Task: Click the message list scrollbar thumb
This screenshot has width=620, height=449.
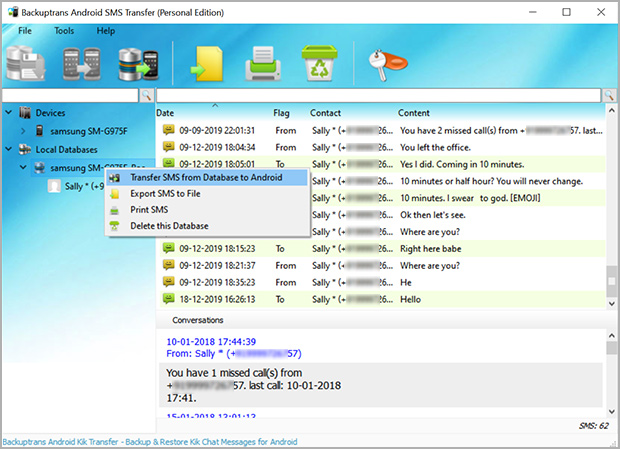Action: 611,281
